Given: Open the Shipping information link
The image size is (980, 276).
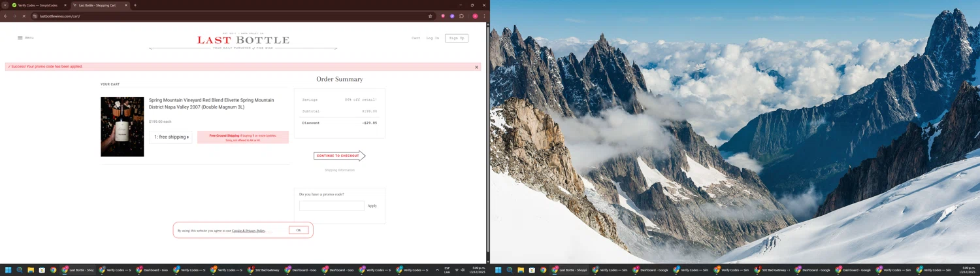Looking at the screenshot, I should click(340, 170).
